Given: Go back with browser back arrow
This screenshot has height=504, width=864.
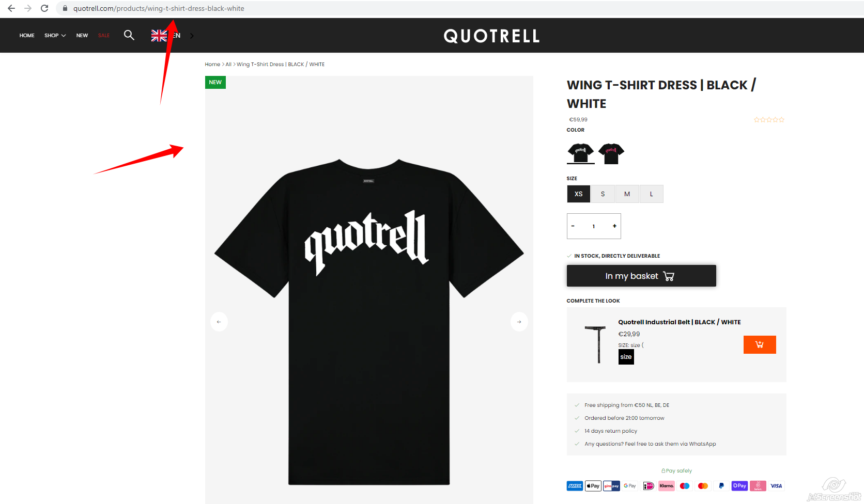Looking at the screenshot, I should 11,8.
